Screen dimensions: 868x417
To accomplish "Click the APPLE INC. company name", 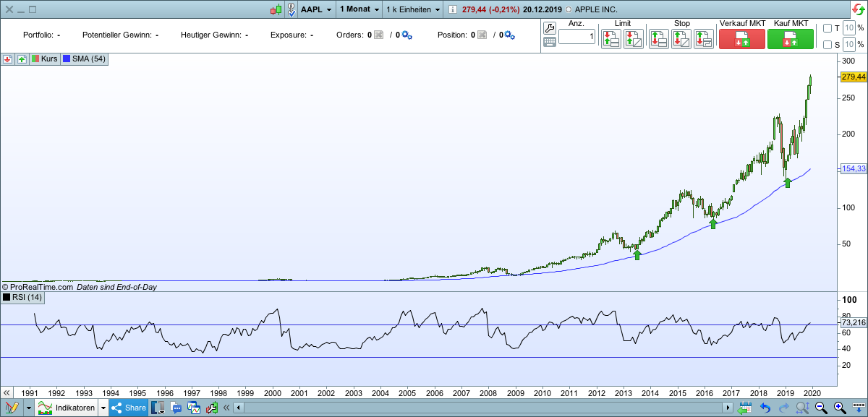I will pyautogui.click(x=596, y=9).
